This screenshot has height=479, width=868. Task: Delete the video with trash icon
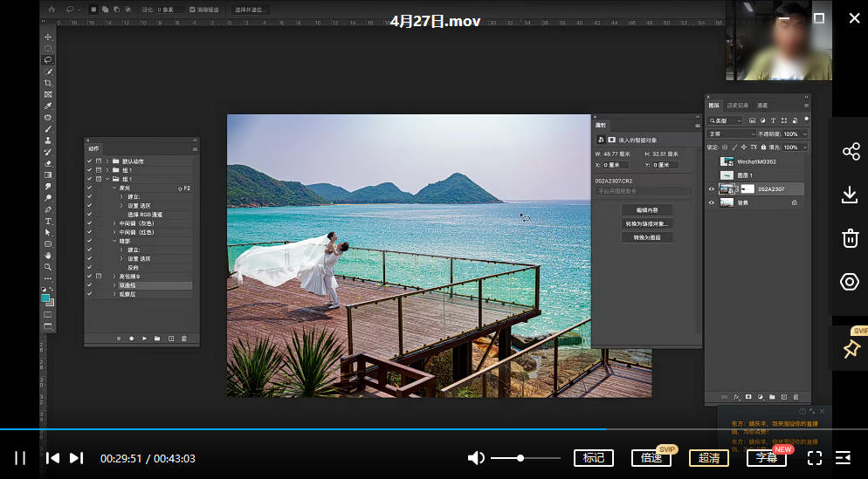850,238
